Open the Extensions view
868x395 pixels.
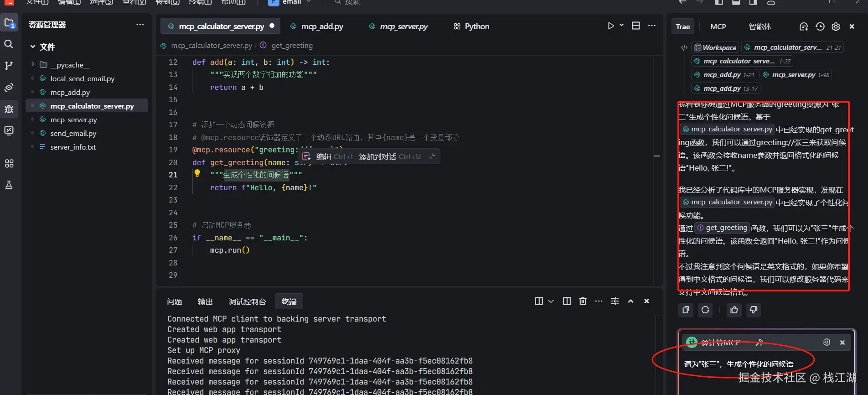(9, 163)
